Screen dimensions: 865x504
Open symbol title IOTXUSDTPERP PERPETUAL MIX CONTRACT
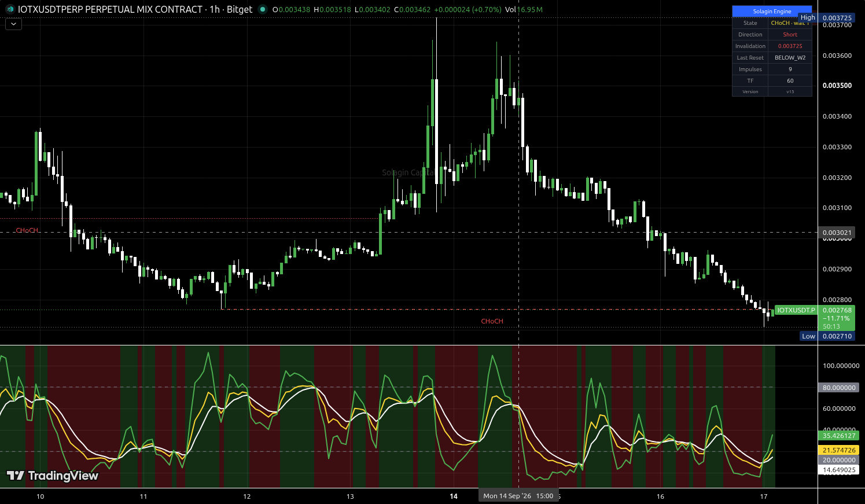coord(111,9)
